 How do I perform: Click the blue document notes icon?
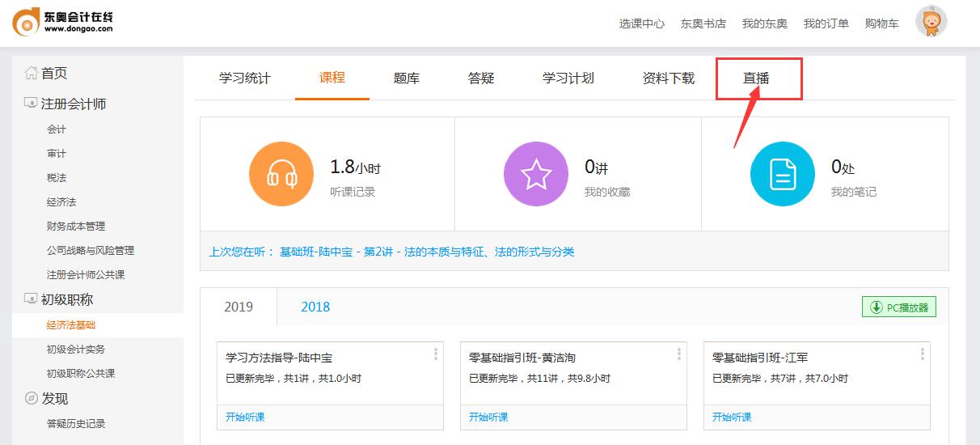coord(782,174)
